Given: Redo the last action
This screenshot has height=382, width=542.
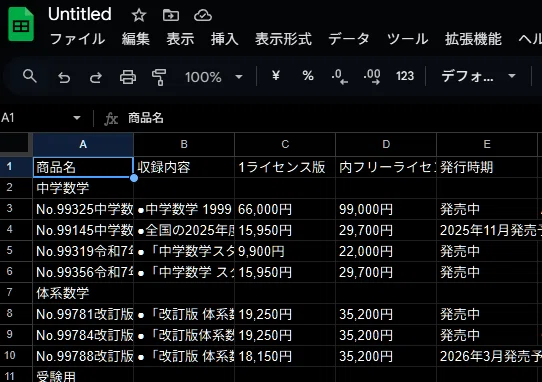Looking at the screenshot, I should pyautogui.click(x=96, y=77).
